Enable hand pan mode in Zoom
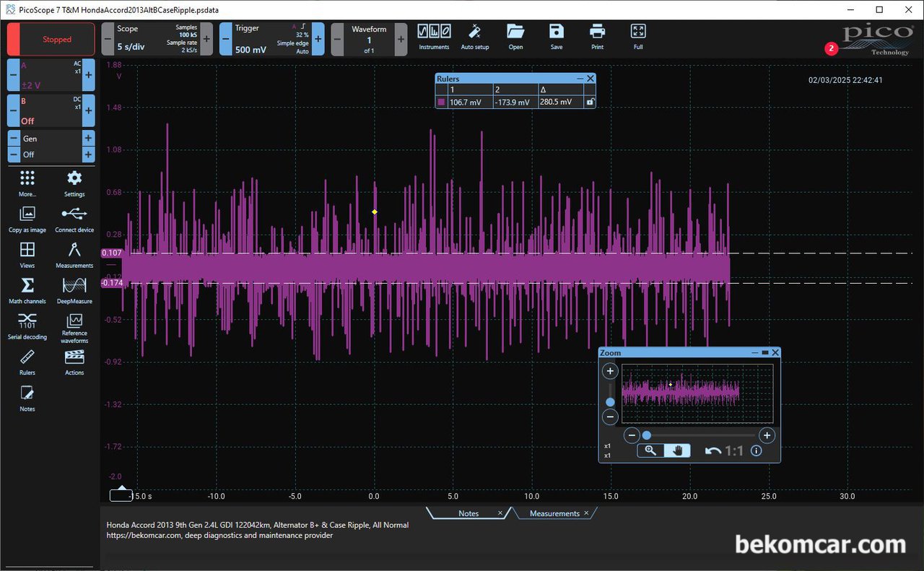Screen dimensions: 924x571 point(677,450)
